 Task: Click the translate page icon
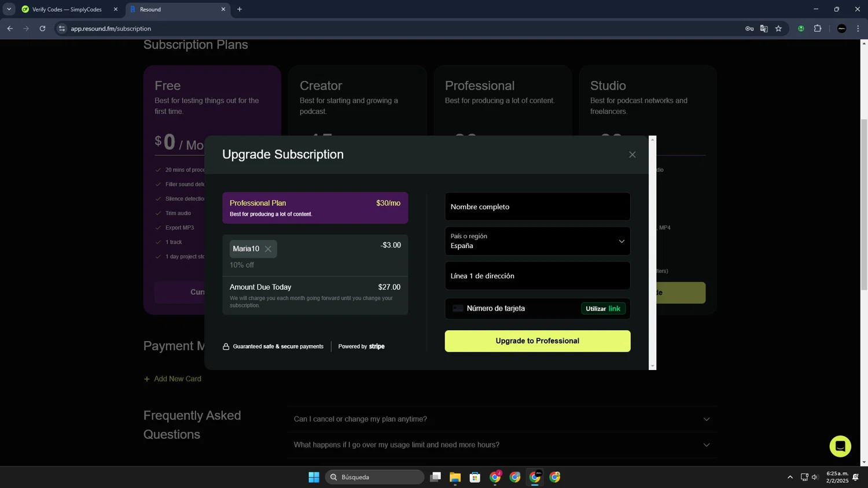[x=764, y=28]
